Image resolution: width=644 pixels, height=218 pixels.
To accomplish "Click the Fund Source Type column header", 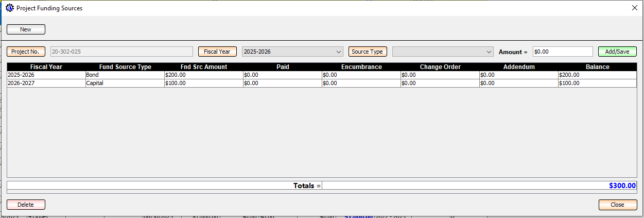I will pyautogui.click(x=125, y=67).
